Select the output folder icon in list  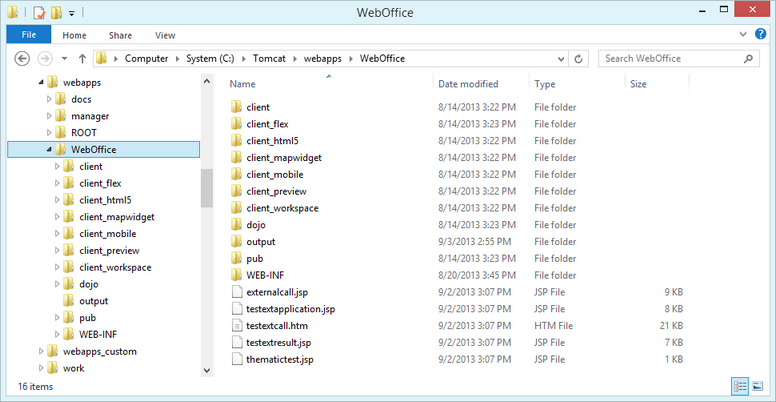tap(237, 242)
